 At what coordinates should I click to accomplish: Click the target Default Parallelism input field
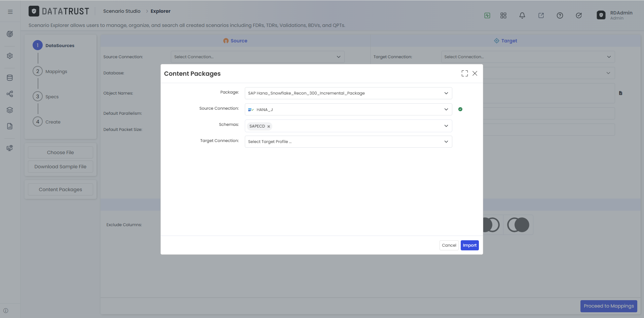click(x=549, y=113)
